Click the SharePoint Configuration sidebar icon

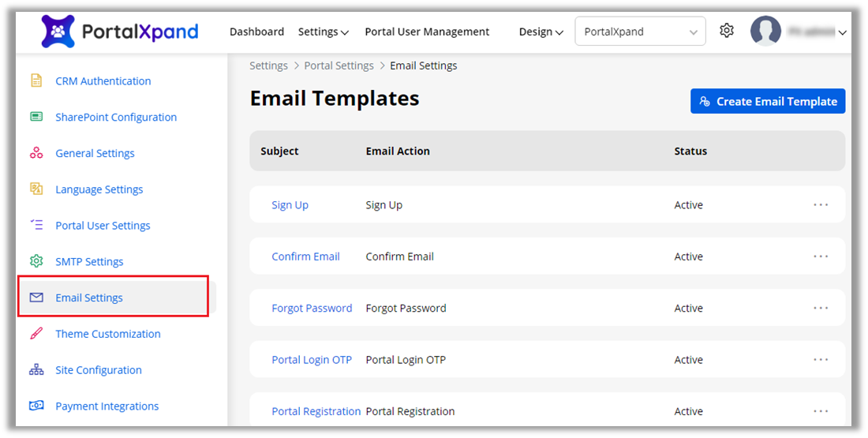(x=36, y=117)
